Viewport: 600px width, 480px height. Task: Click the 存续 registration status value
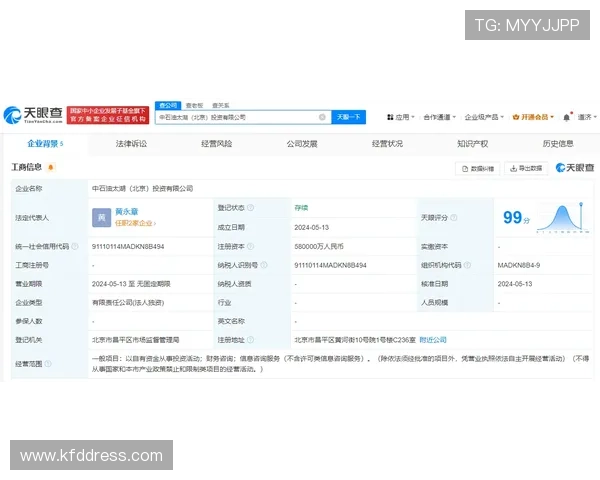pyautogui.click(x=301, y=208)
